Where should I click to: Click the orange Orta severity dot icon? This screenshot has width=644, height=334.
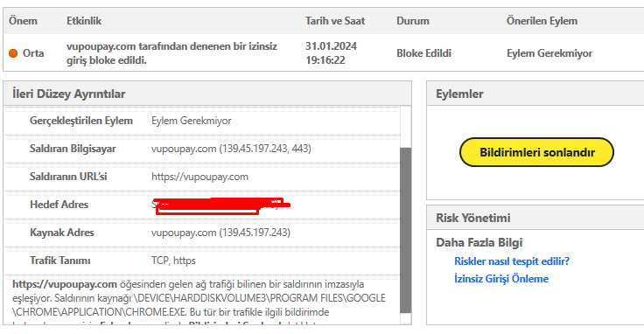[13, 53]
